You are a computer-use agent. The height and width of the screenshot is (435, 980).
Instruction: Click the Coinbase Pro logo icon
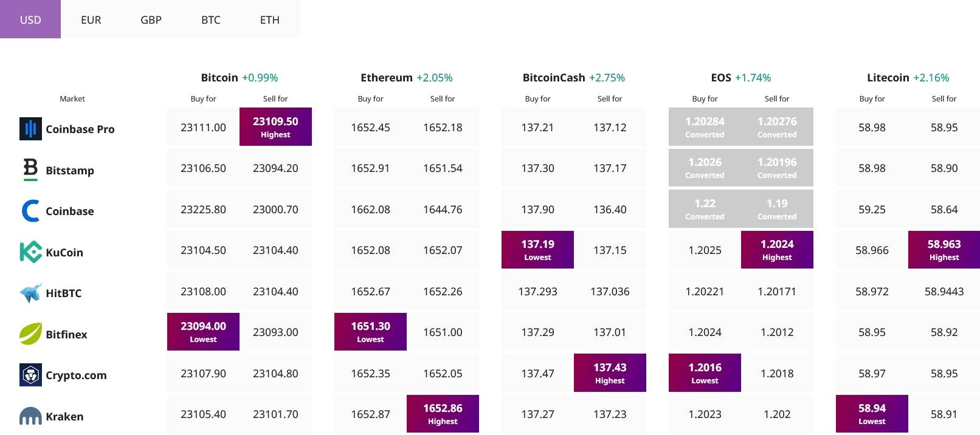[30, 129]
